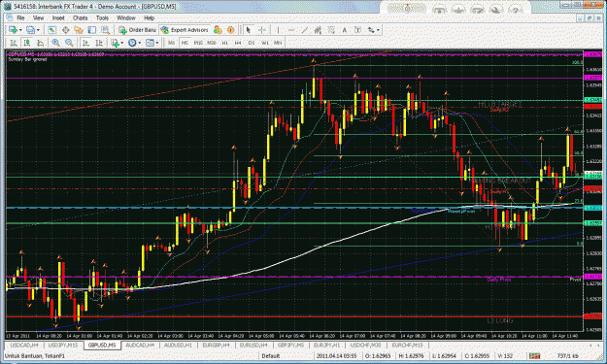
Task: Open the Tools menu
Action: pyautogui.click(x=102, y=17)
